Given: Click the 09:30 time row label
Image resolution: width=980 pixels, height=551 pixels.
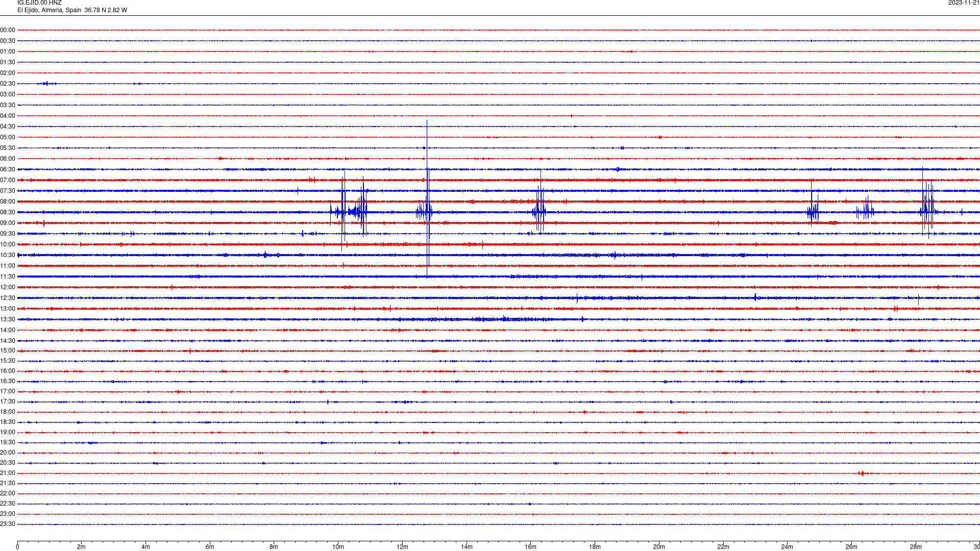Looking at the screenshot, I should (x=8, y=234).
